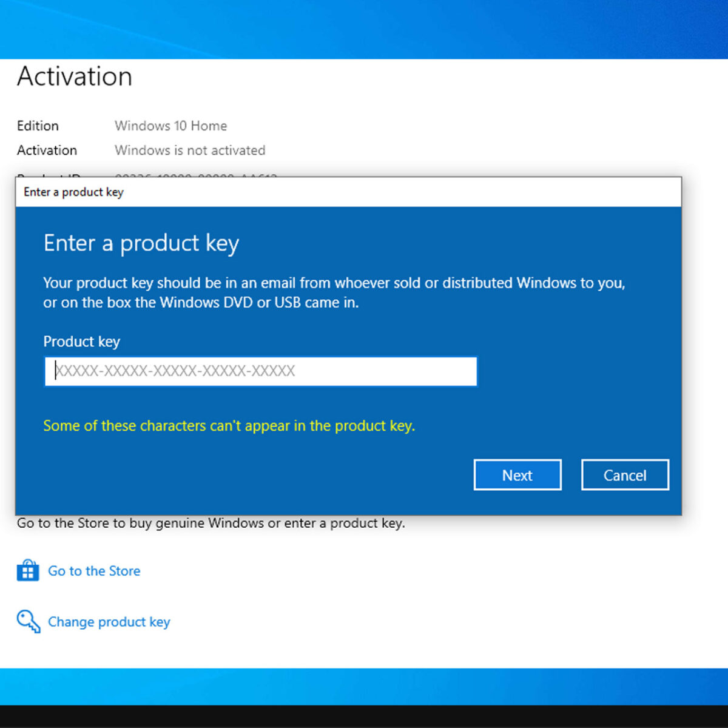Click the XXXXX placeholder entry field
The image size is (728, 728).
click(260, 371)
